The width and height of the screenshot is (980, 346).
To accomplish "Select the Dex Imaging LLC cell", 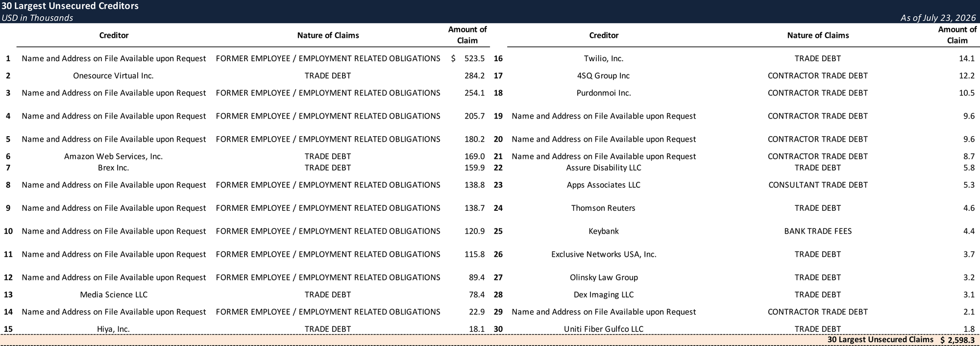I will (604, 295).
